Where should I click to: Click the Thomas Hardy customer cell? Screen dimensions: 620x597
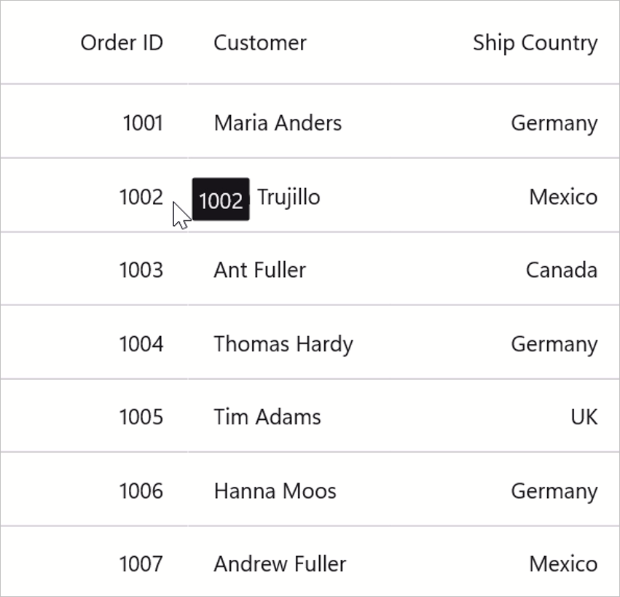(283, 344)
